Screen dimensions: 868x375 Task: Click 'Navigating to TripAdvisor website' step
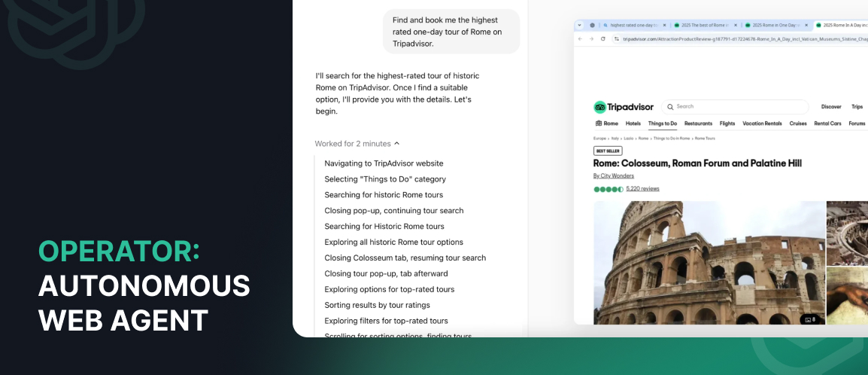[384, 163]
